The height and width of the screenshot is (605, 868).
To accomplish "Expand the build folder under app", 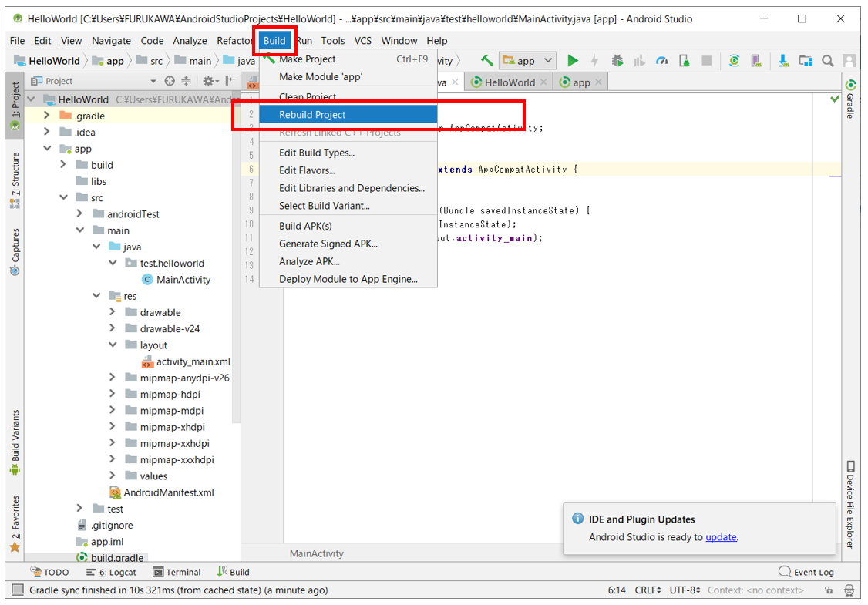I will [x=63, y=164].
